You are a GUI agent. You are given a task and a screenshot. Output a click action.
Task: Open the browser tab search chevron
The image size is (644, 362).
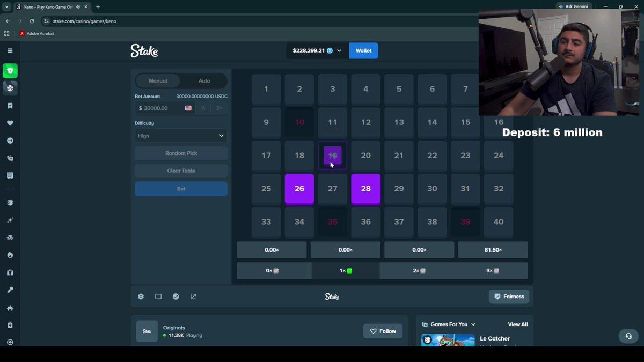click(x=6, y=7)
